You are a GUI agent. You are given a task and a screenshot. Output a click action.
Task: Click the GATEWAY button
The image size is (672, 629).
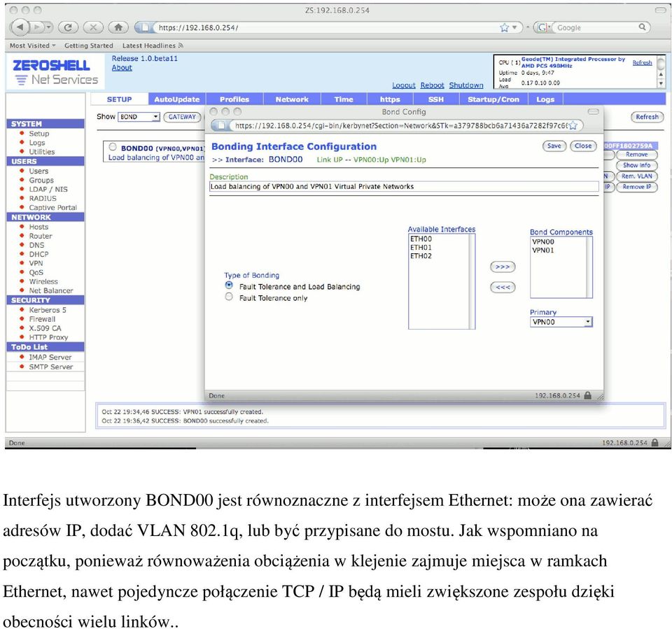(x=182, y=117)
